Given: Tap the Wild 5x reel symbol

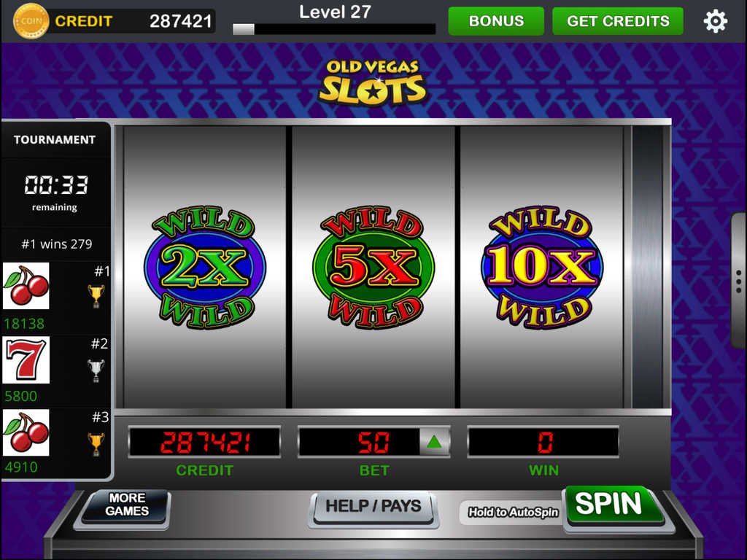Looking at the screenshot, I should click(373, 267).
